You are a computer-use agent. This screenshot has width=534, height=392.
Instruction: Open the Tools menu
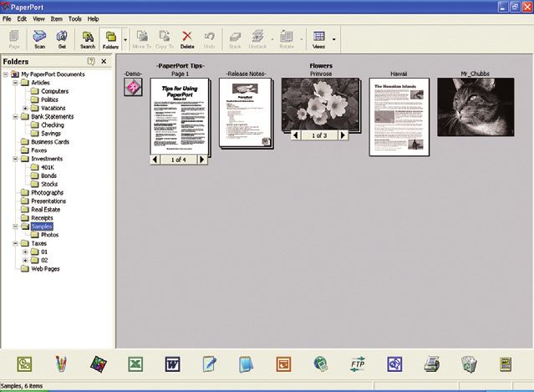pos(75,19)
